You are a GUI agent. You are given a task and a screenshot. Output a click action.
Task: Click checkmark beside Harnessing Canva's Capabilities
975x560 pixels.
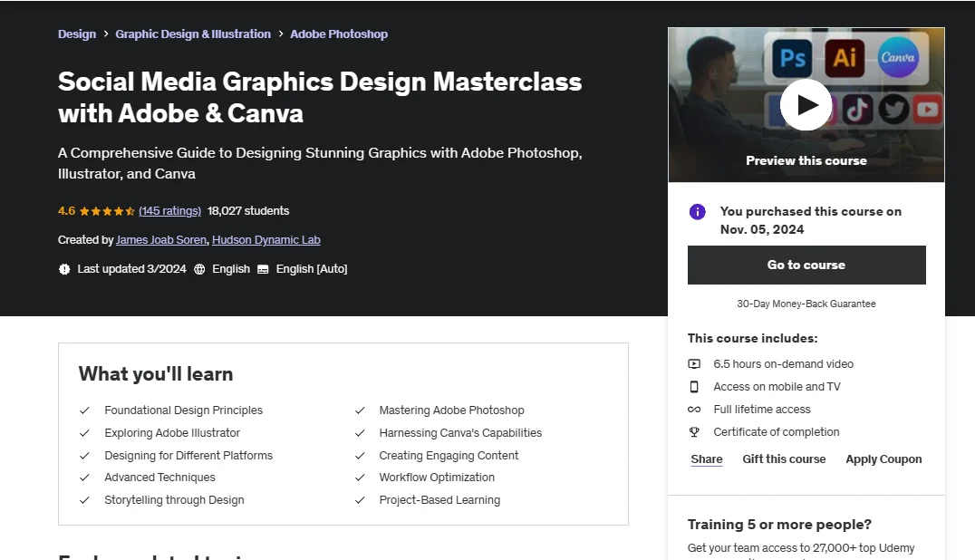[x=360, y=433]
